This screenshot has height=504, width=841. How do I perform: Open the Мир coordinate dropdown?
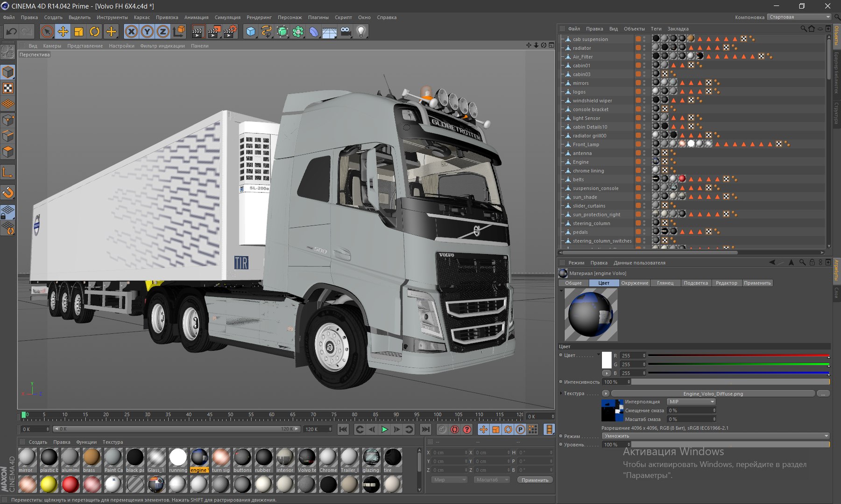449,480
